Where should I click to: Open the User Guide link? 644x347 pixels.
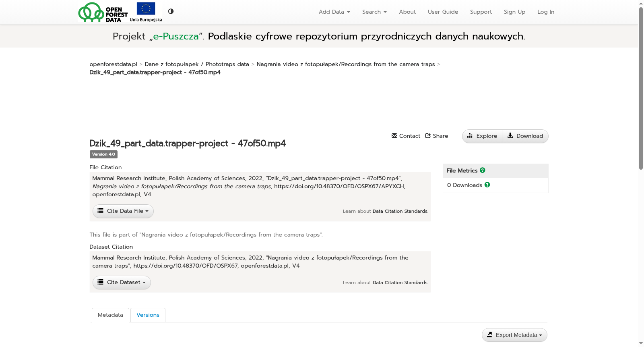(x=443, y=12)
